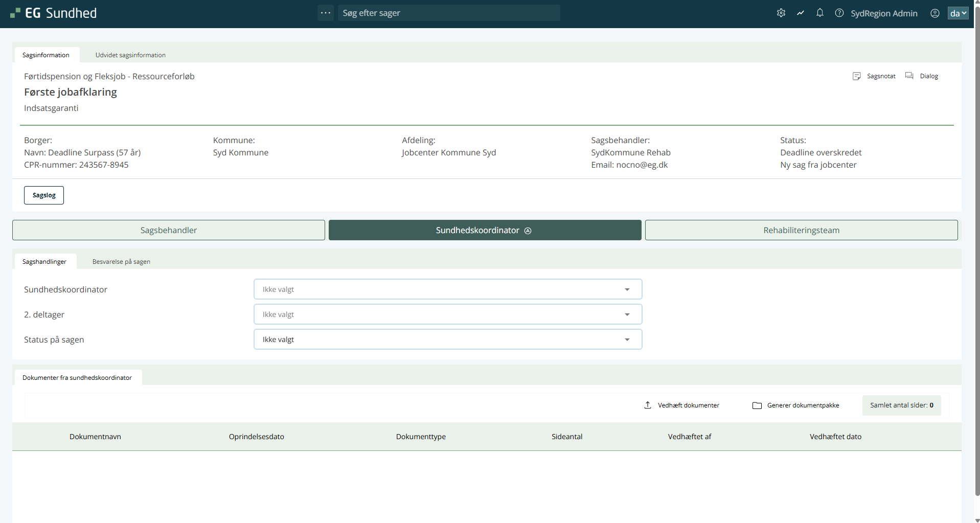Open the user profile icon
980x523 pixels.
coord(935,13)
